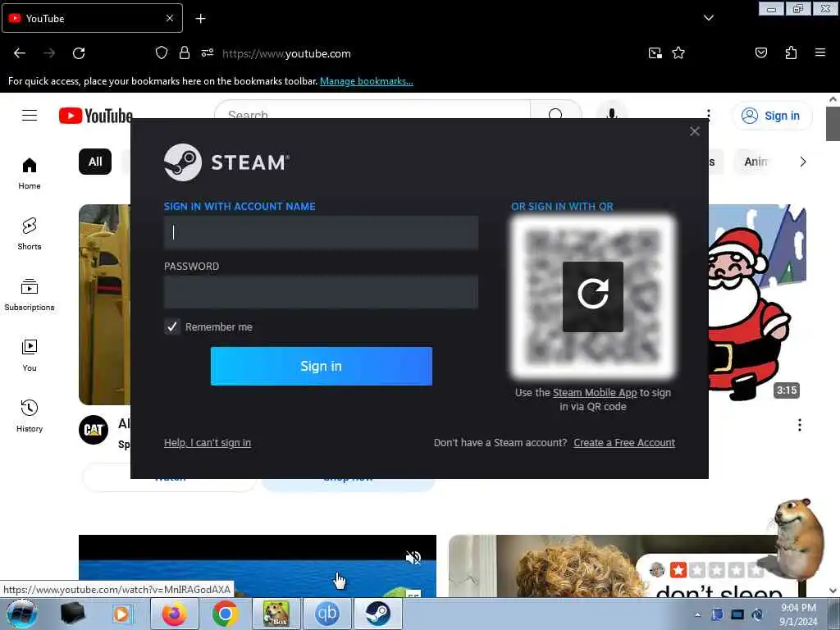Click the Steam account name field

[321, 232]
